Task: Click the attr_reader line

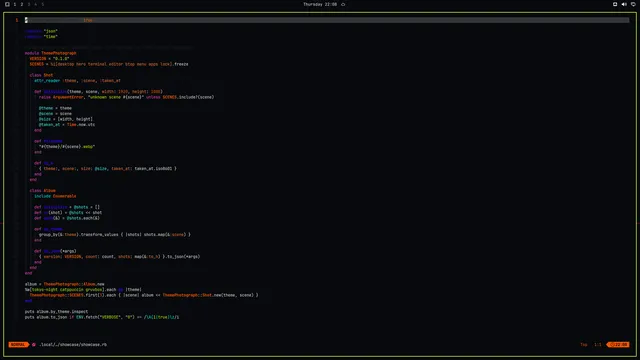Action: 78,80
